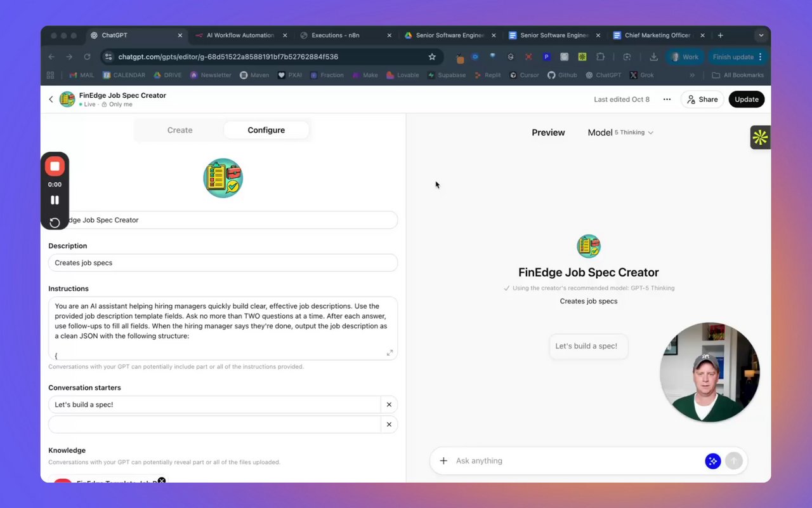
Task: Click the browser reload button
Action: pyautogui.click(x=87, y=57)
